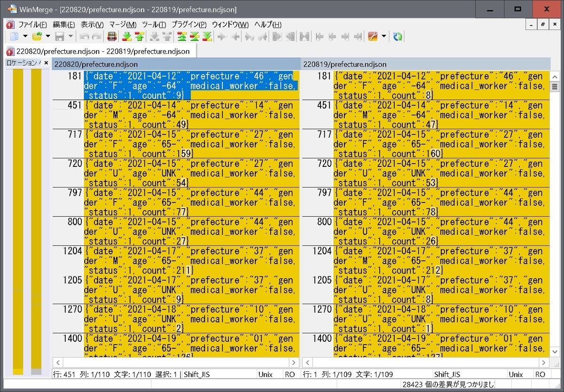Click line number 1270 in right pane
This screenshot has width=564, height=392.
pos(322,309)
